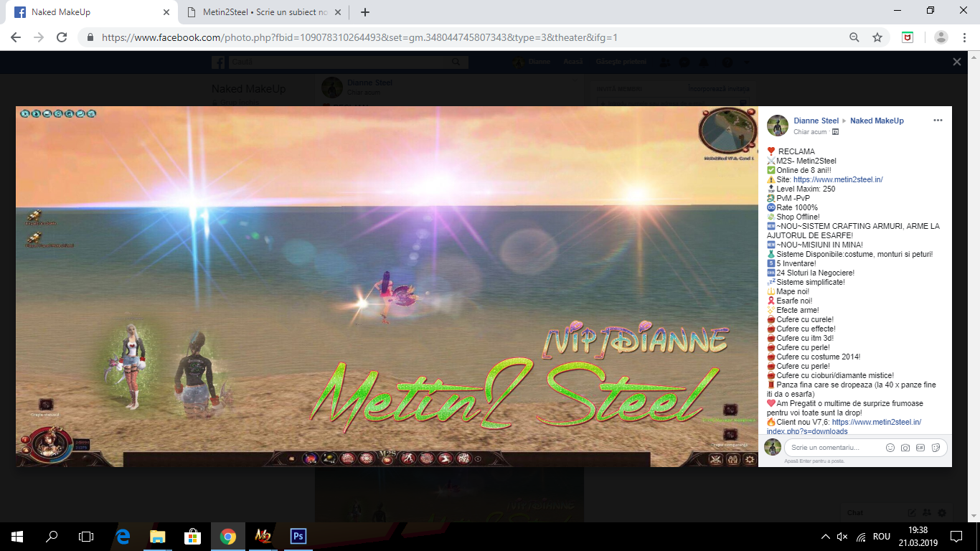The image size is (980, 551).
Task: Open Task View on the taskbar
Action: tap(86, 536)
